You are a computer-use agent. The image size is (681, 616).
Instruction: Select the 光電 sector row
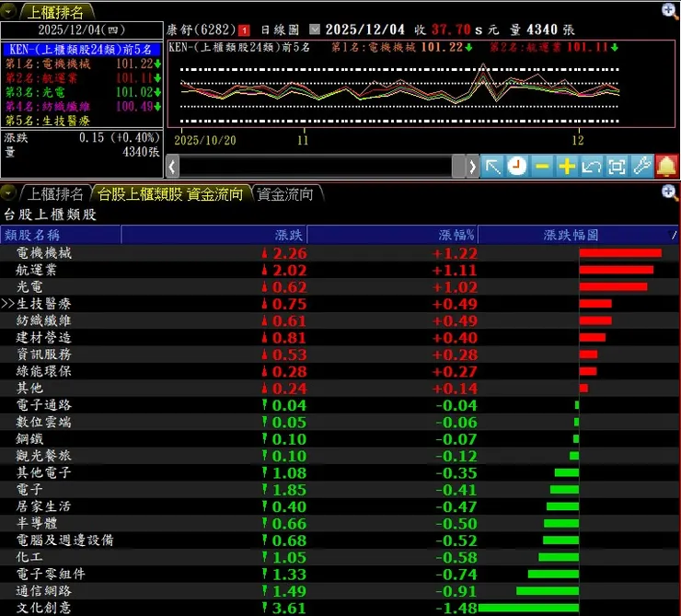pos(340,286)
